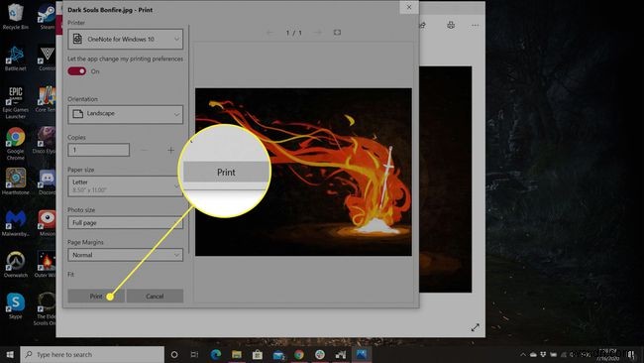Click the Cortana circle on taskbar
The width and height of the screenshot is (644, 363).
click(x=174, y=354)
